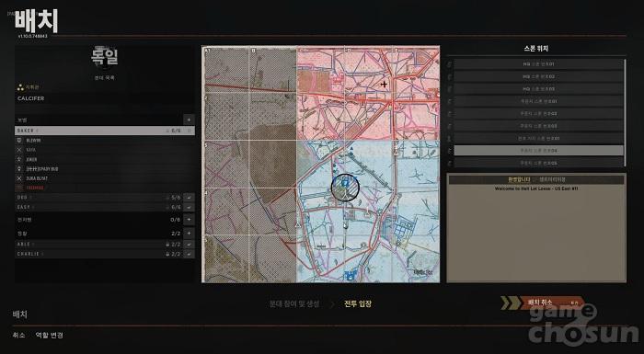The image size is (644, 354).
Task: Click the commander icon above CALCIFER
Action: [20, 87]
